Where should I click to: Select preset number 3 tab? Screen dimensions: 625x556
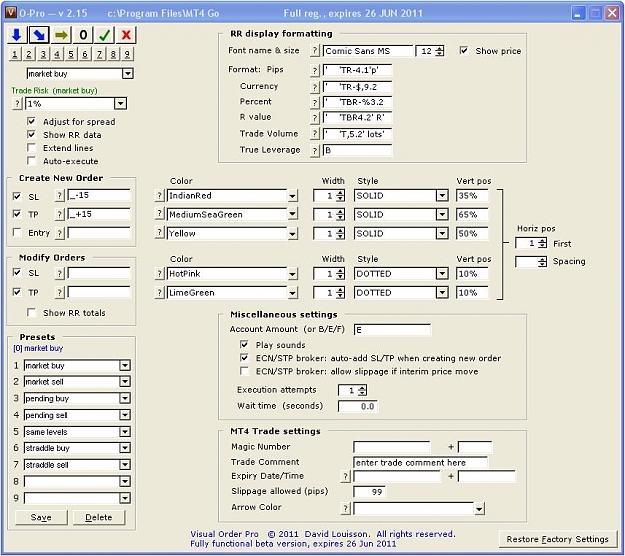click(43, 54)
